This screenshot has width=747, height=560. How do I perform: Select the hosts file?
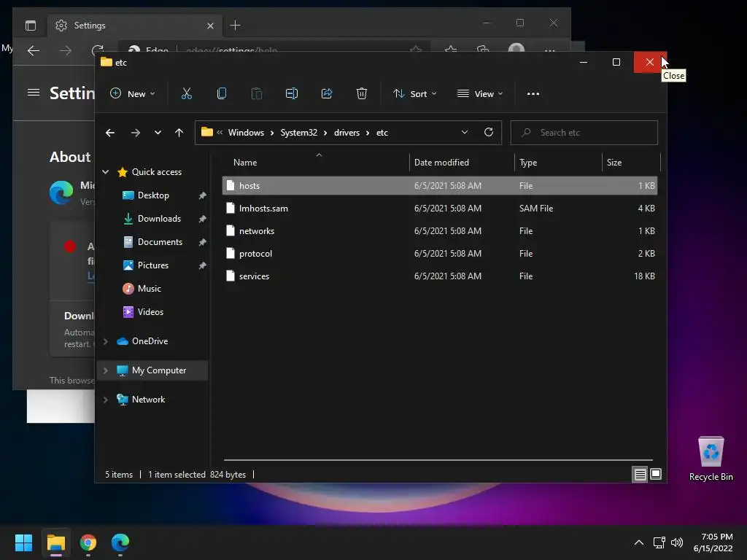click(x=440, y=186)
